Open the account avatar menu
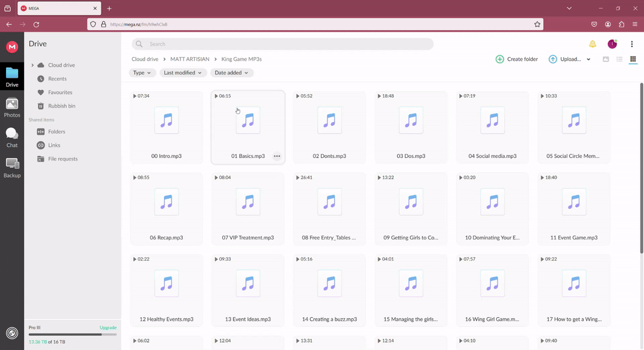 (x=612, y=44)
